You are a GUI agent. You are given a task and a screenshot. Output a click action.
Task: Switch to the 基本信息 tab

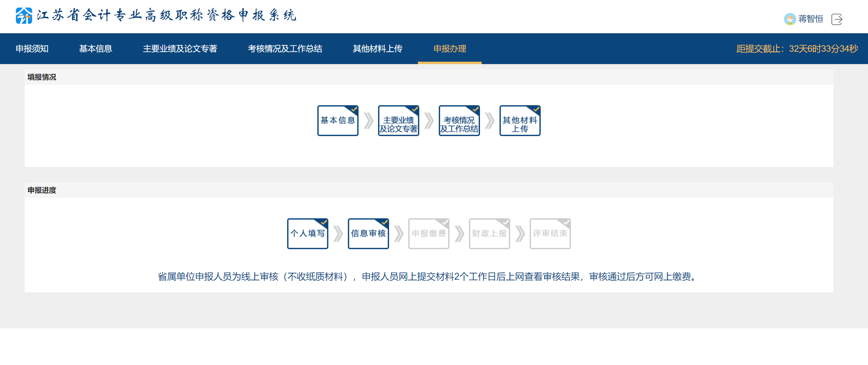[96, 49]
